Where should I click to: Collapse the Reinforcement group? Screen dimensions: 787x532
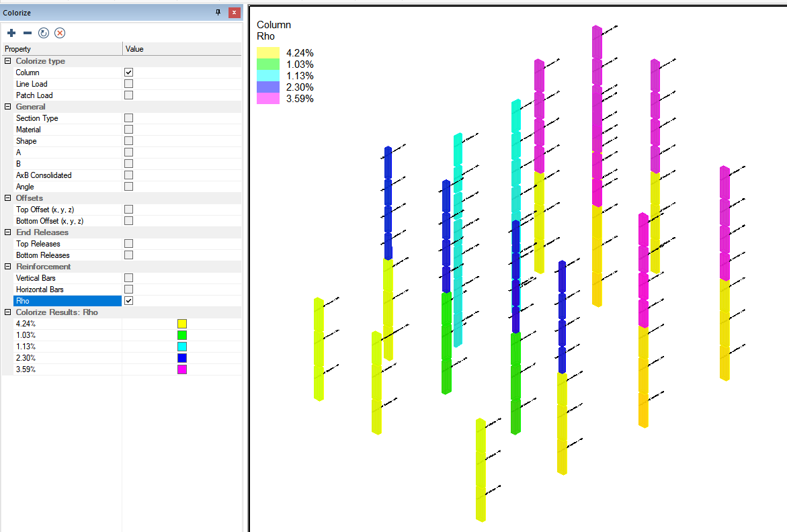coord(8,267)
